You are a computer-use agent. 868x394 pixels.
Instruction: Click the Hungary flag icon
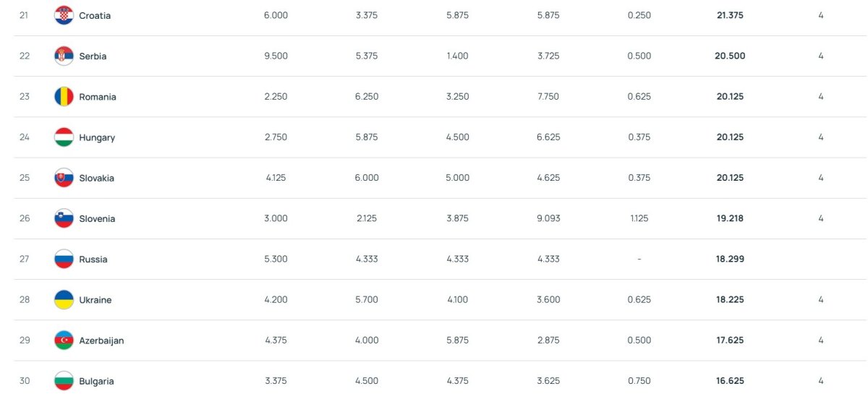tap(64, 137)
